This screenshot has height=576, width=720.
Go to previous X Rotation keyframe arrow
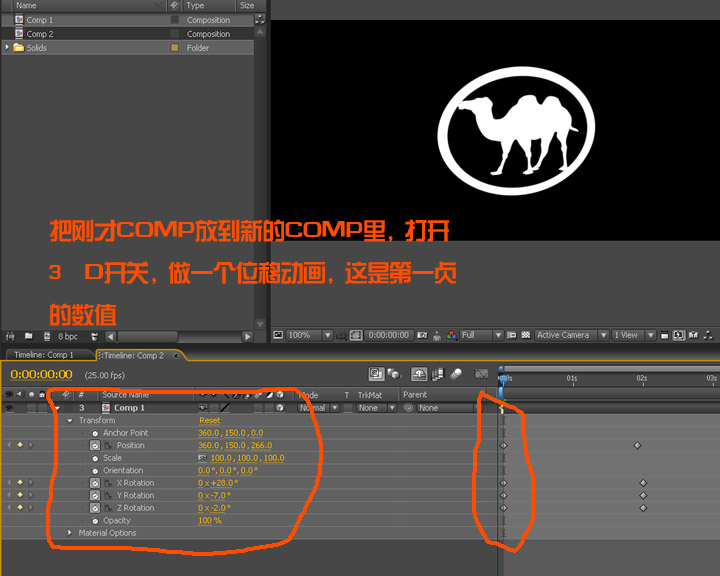pos(9,483)
